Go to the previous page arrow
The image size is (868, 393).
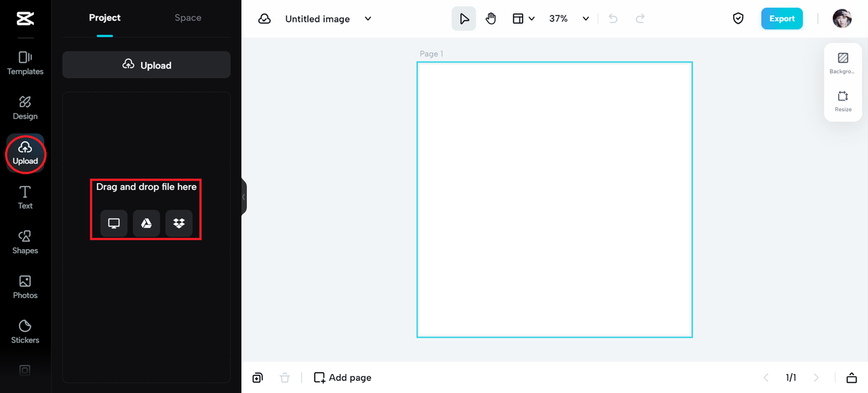pyautogui.click(x=766, y=377)
